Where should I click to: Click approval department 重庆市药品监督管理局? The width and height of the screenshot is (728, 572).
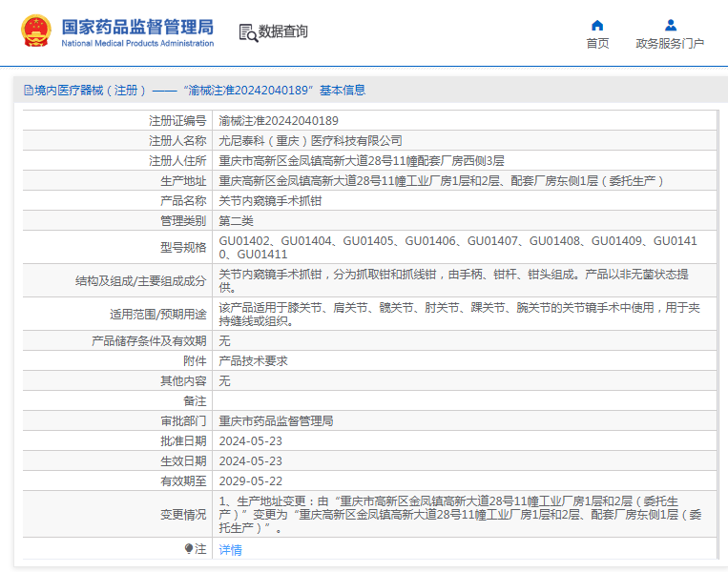(276, 420)
